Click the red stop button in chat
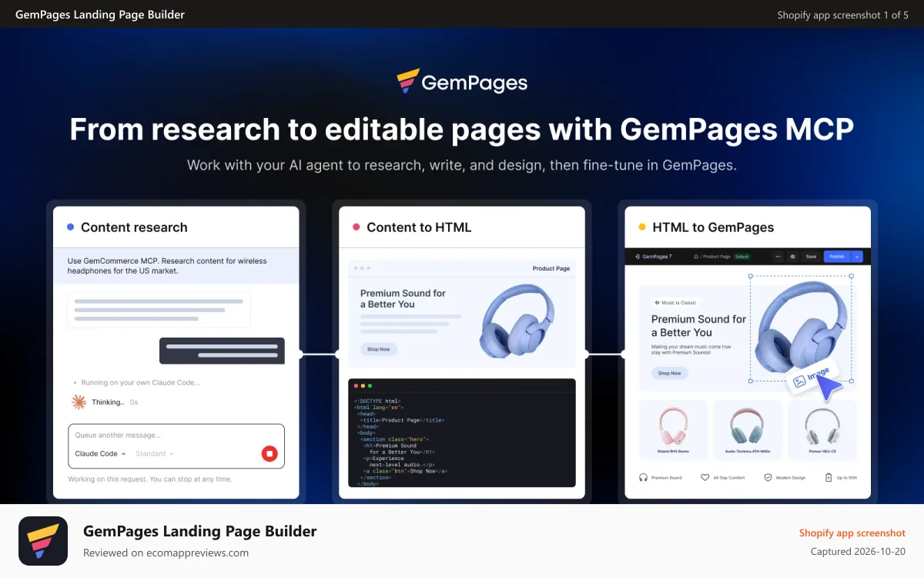924x578 pixels. pyautogui.click(x=269, y=453)
